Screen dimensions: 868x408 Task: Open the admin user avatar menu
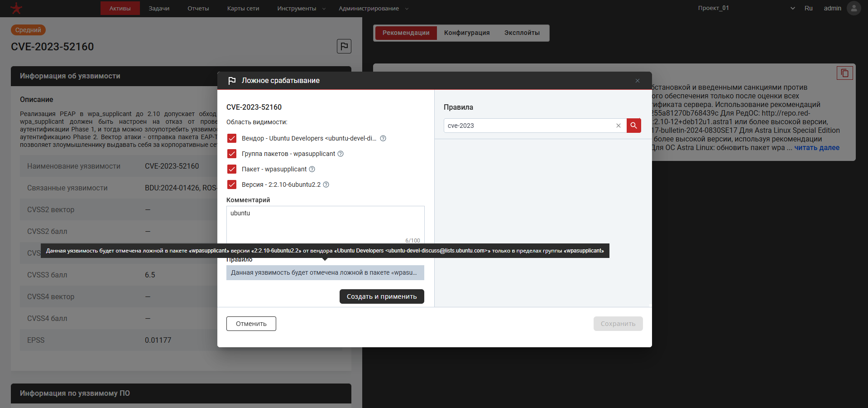pyautogui.click(x=854, y=8)
